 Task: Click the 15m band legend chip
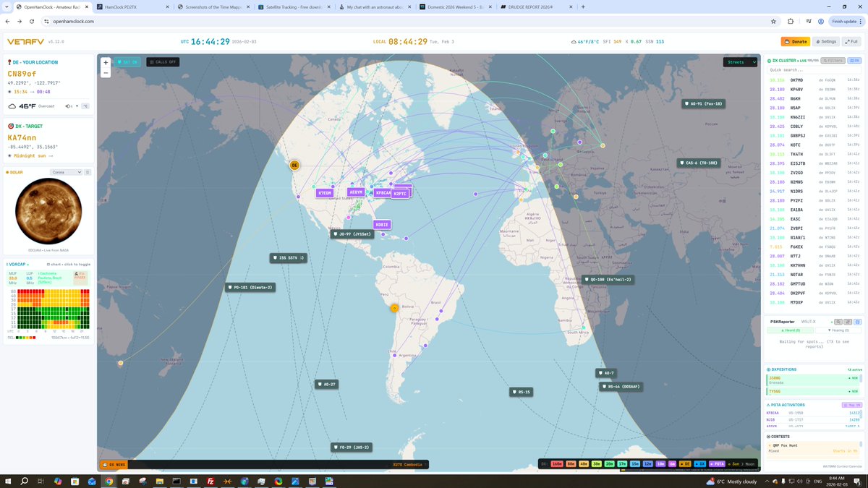click(x=635, y=464)
